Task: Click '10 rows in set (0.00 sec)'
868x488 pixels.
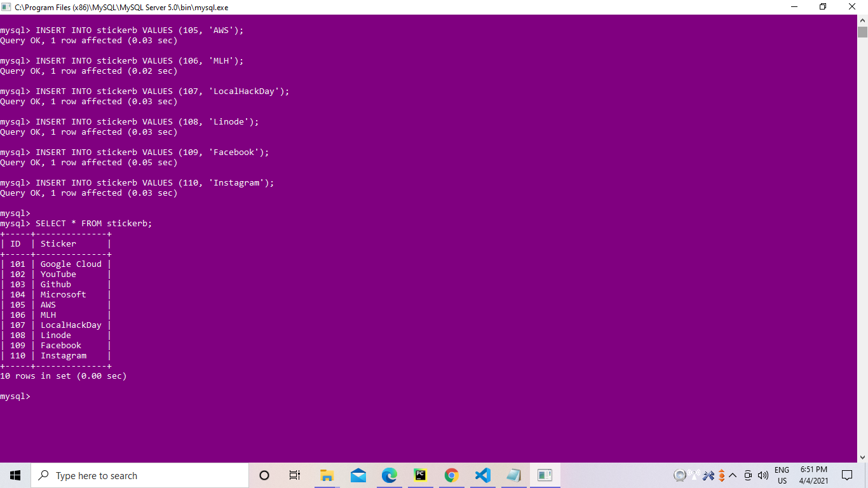Action: pyautogui.click(x=64, y=376)
